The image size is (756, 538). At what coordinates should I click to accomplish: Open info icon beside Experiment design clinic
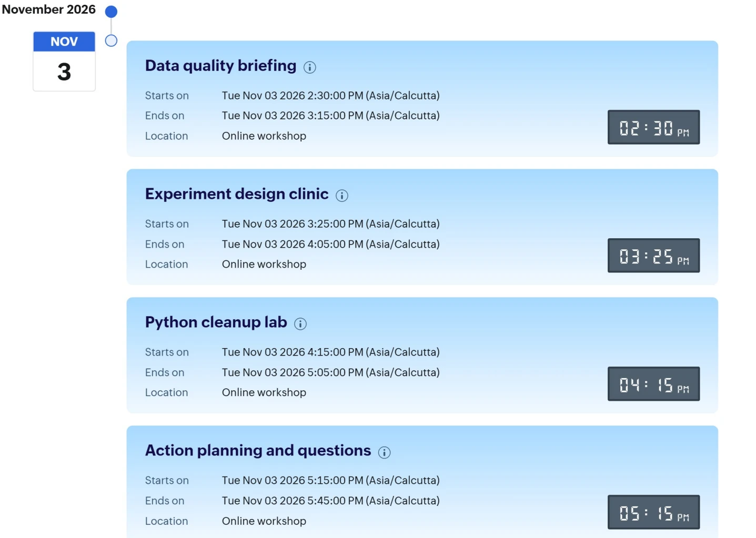click(x=342, y=196)
